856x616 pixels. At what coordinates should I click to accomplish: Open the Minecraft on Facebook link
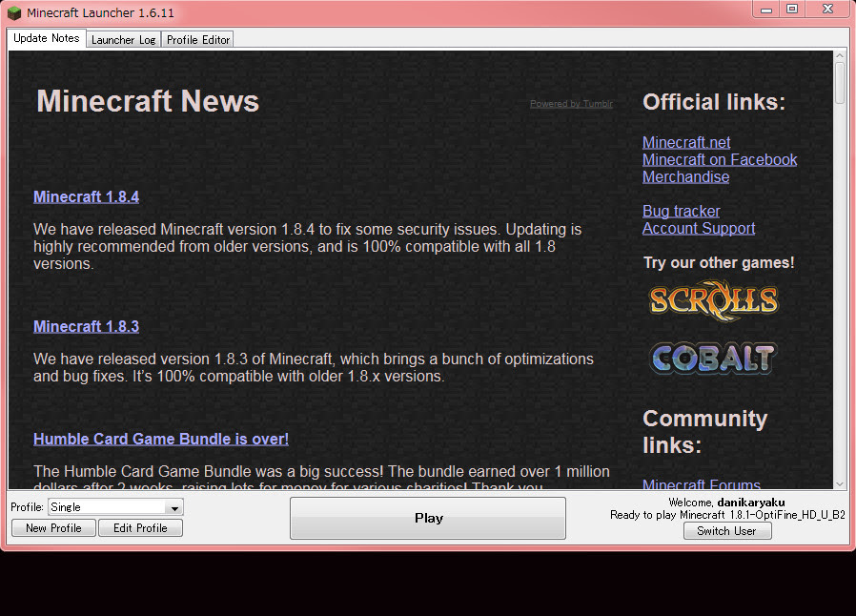pos(720,160)
